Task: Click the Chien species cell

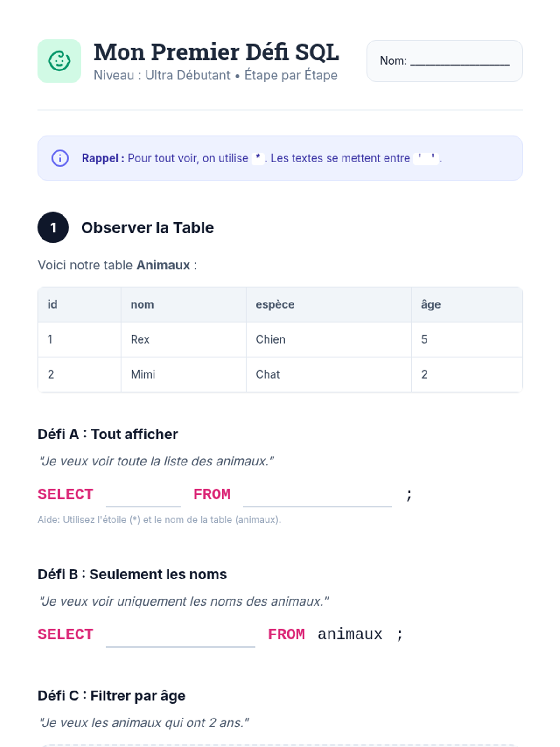Action: tap(271, 339)
